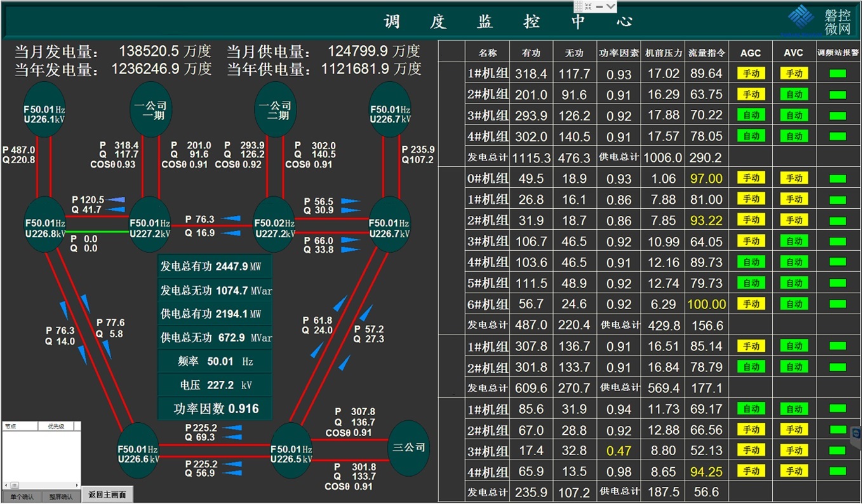Click alarm indicator for unit with 有功 318.4
The height and width of the screenshot is (504, 863).
coord(838,74)
